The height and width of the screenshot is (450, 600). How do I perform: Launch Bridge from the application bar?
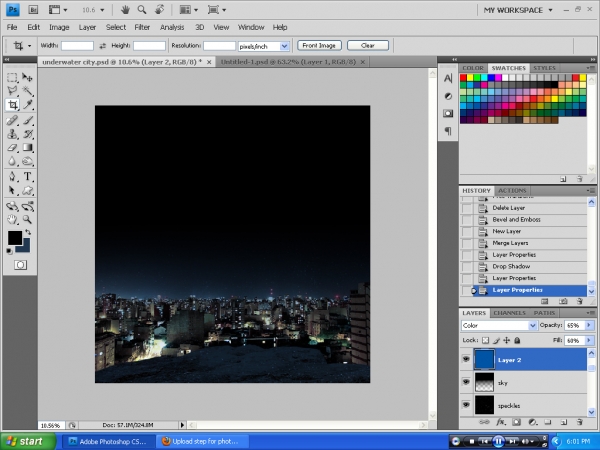(x=33, y=10)
